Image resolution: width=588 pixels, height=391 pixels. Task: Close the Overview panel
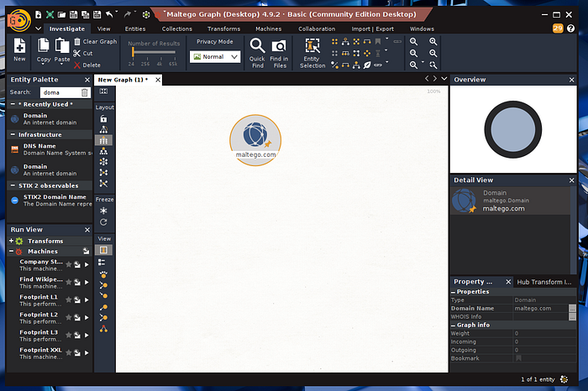pyautogui.click(x=571, y=80)
